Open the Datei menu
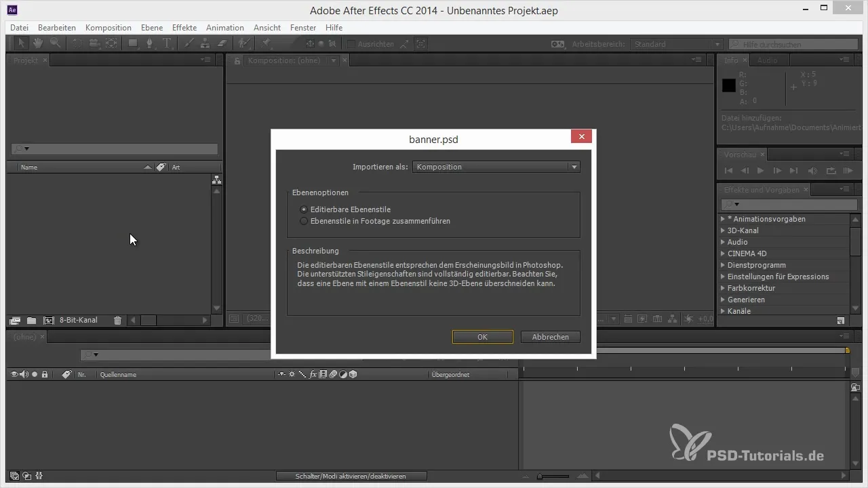The width and height of the screenshot is (868, 488). (20, 28)
